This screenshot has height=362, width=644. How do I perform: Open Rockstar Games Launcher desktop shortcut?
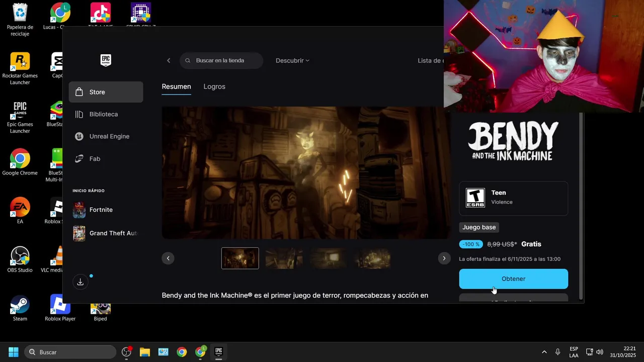pyautogui.click(x=20, y=69)
